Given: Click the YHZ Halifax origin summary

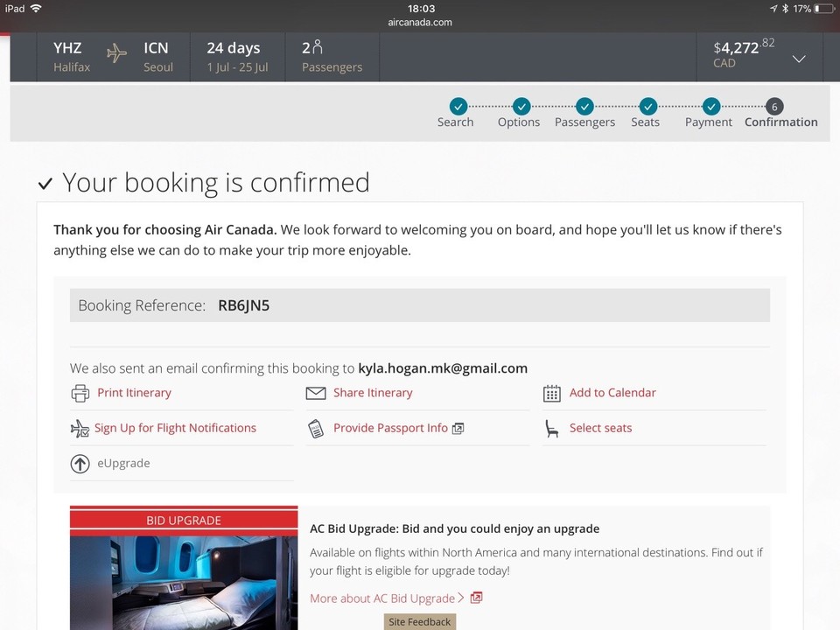Looking at the screenshot, I should click(71, 57).
